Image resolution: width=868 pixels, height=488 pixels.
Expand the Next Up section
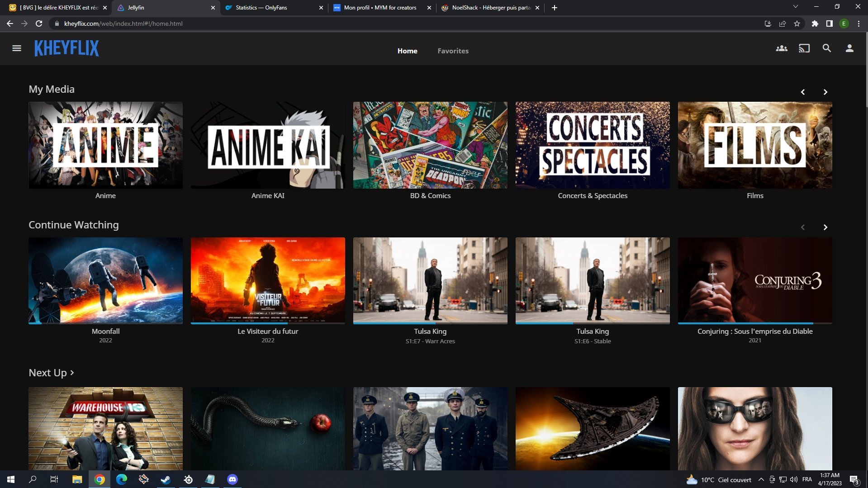tap(52, 373)
